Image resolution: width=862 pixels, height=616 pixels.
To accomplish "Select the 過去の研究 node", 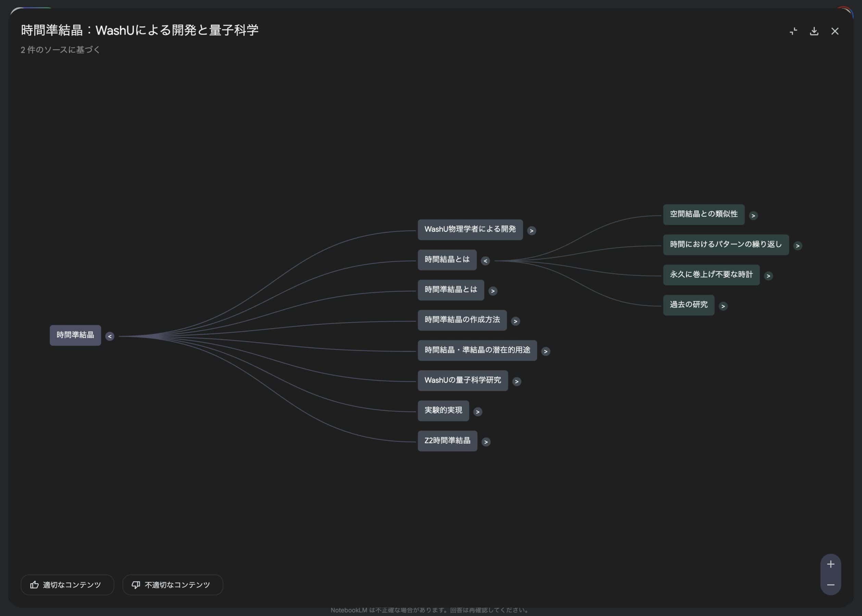I will click(688, 305).
